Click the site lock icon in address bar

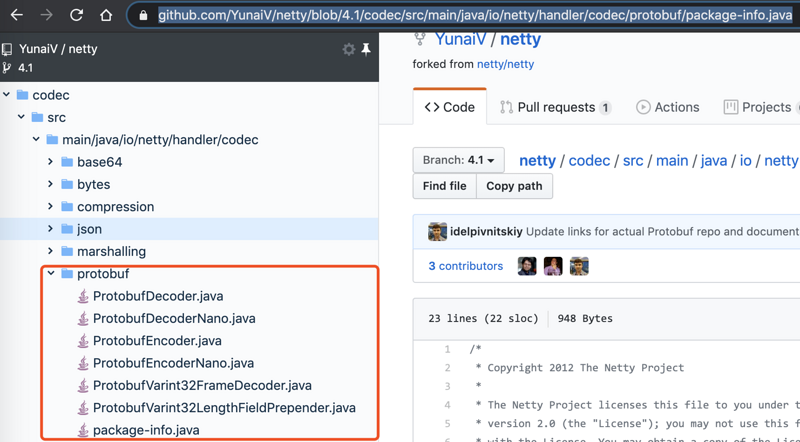(x=144, y=16)
